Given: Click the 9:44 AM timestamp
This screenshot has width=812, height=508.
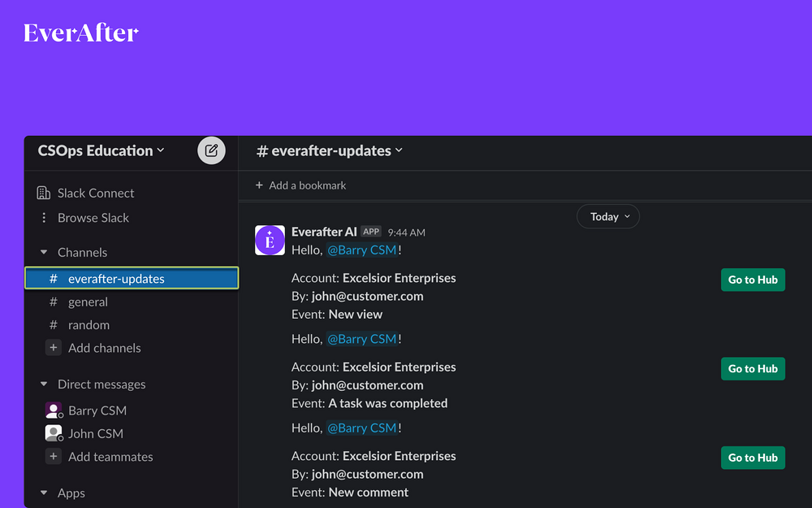Looking at the screenshot, I should click(x=407, y=232).
